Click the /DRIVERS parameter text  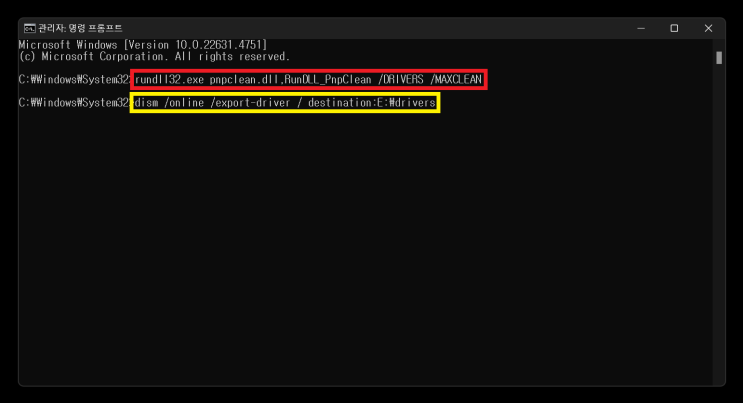400,80
